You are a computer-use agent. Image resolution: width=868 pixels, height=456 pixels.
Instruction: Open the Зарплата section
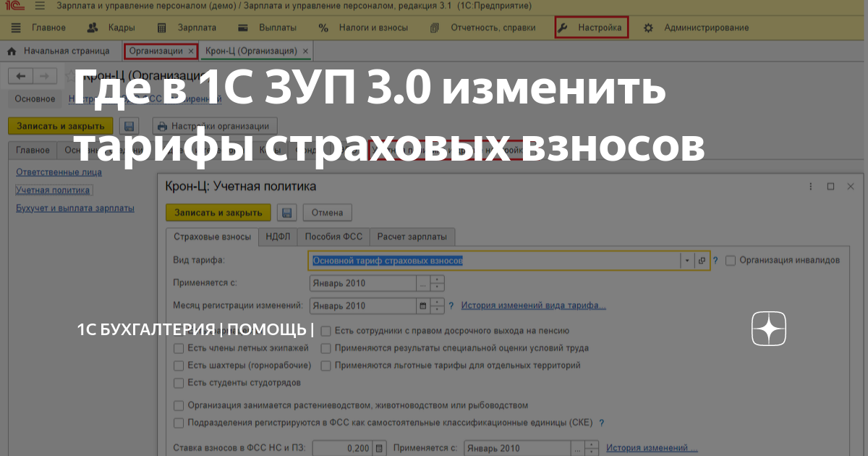pyautogui.click(x=188, y=28)
